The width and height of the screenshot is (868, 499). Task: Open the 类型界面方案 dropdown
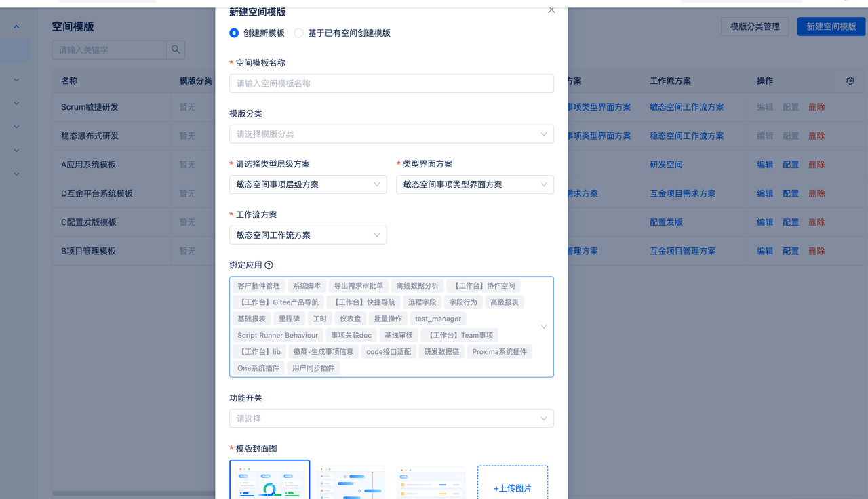(475, 184)
